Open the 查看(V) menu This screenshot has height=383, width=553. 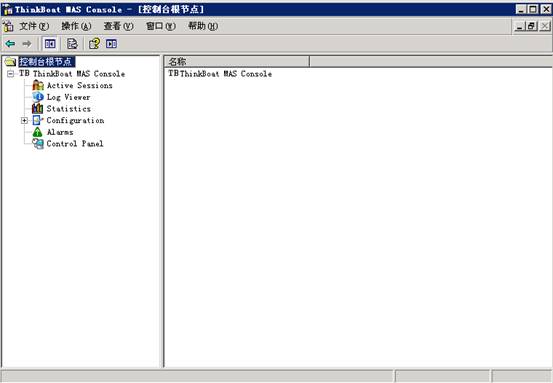tap(118, 26)
